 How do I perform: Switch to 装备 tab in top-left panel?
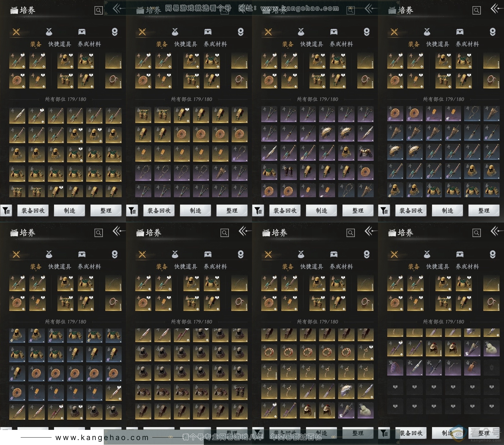click(x=36, y=44)
